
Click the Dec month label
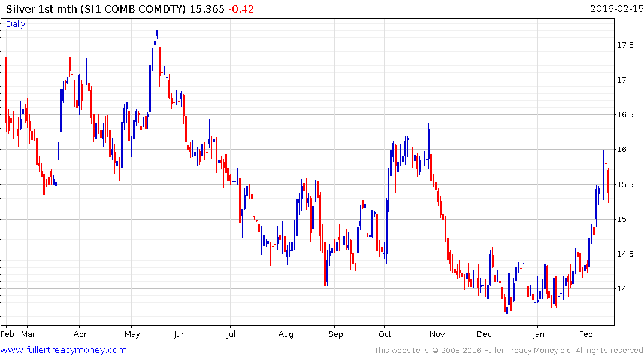click(484, 334)
